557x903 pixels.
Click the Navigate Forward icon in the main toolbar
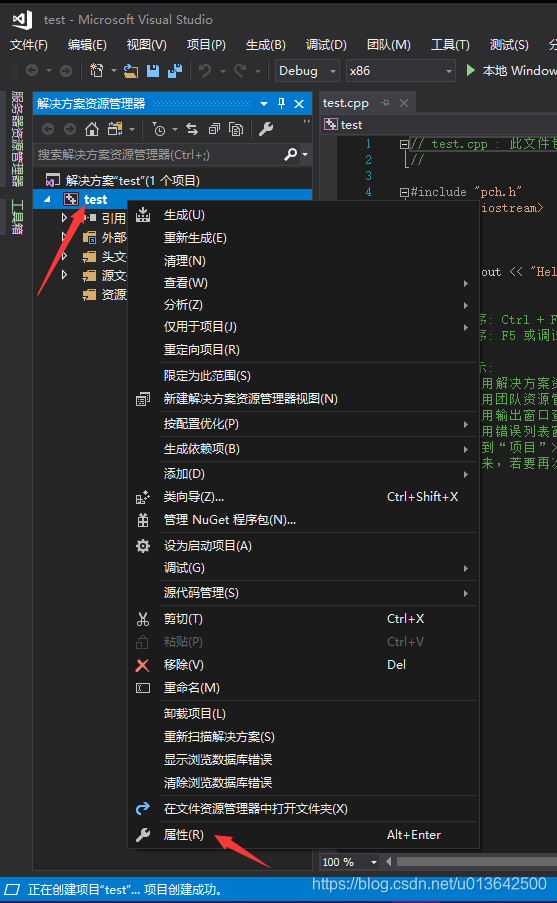(66, 71)
